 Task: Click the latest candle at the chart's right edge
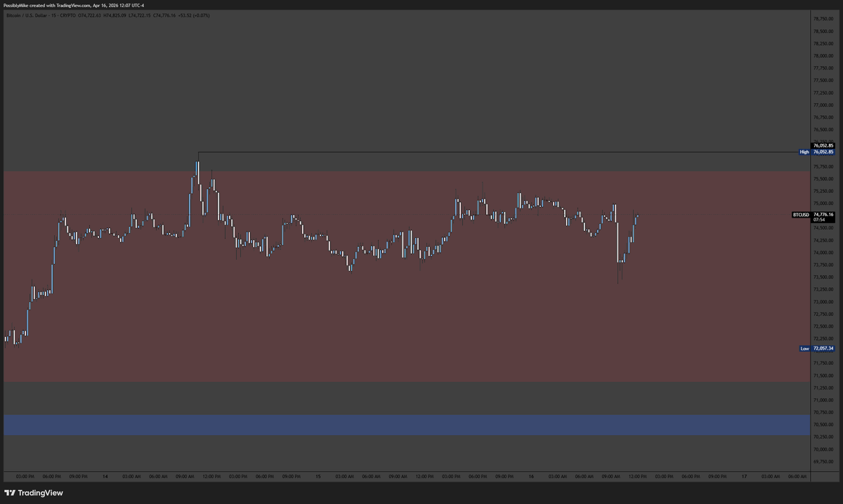coord(637,216)
